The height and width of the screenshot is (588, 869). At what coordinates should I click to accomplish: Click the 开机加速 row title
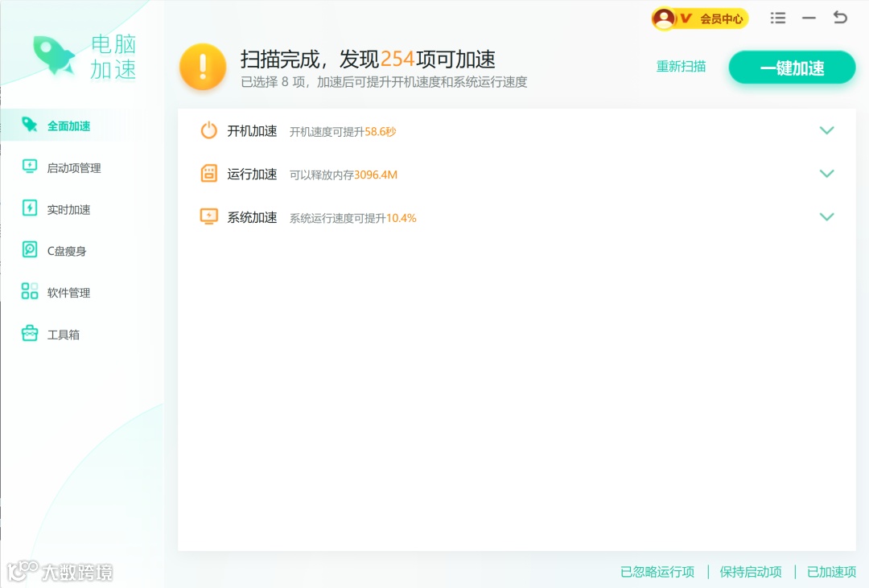tap(252, 131)
